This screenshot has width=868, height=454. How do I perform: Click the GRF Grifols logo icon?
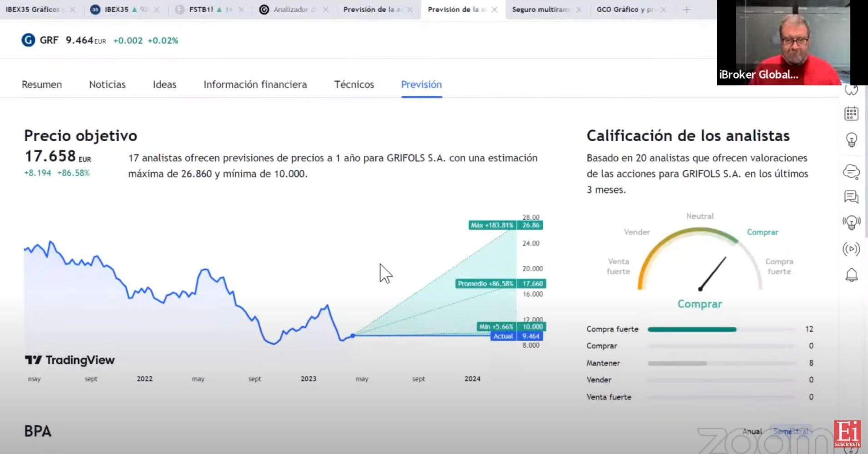28,40
